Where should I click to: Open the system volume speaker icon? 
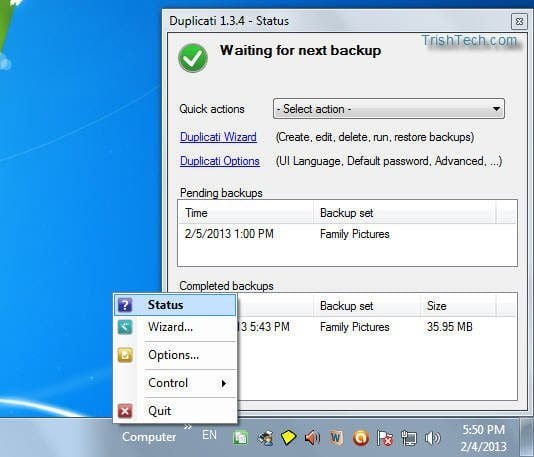coord(433,438)
